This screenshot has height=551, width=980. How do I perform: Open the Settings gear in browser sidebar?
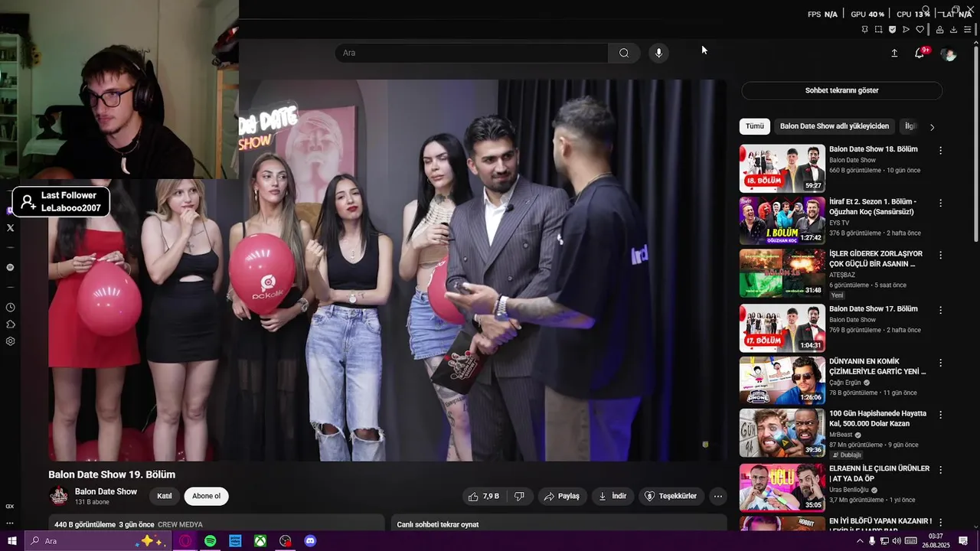(10, 341)
